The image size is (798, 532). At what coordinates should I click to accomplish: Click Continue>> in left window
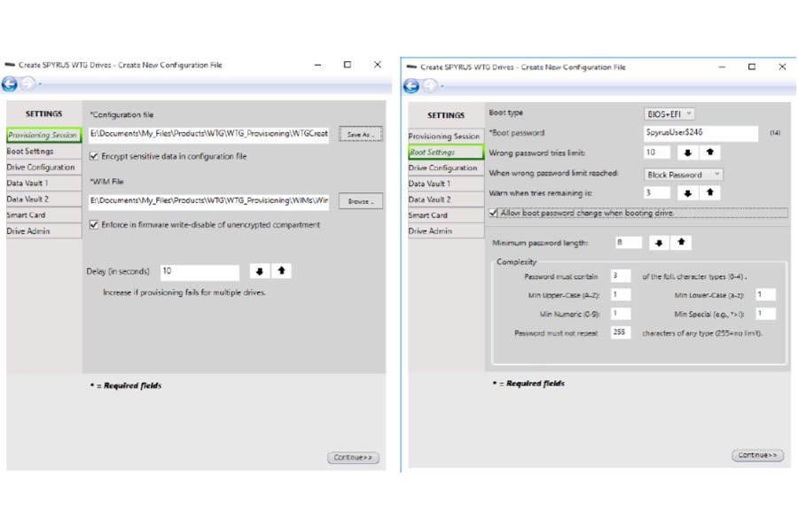(353, 458)
